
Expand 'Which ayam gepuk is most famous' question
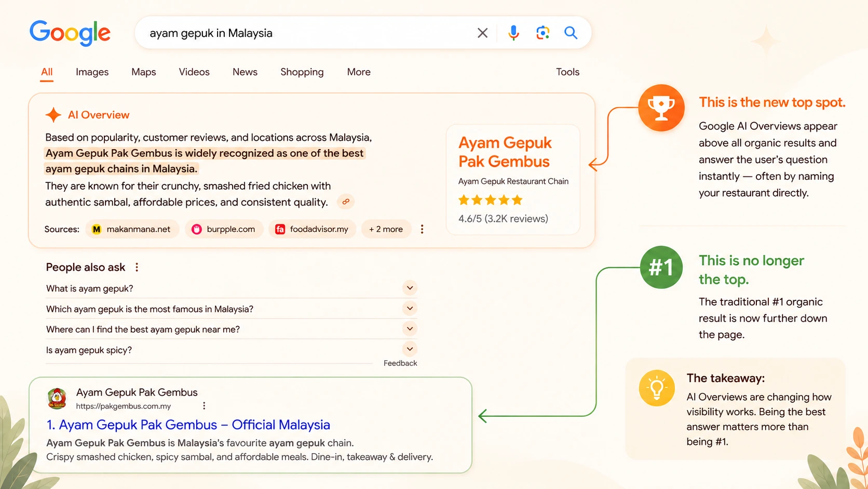[x=232, y=309]
